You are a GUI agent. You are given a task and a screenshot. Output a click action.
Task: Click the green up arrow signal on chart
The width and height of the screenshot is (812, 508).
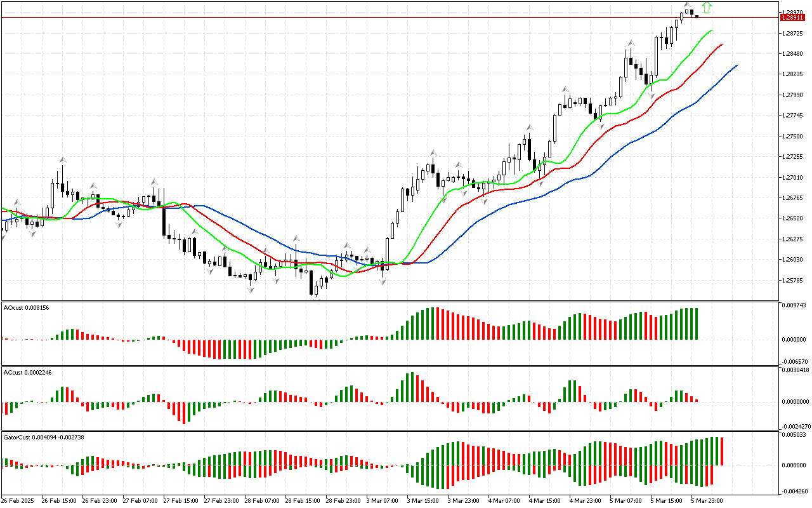pos(707,8)
